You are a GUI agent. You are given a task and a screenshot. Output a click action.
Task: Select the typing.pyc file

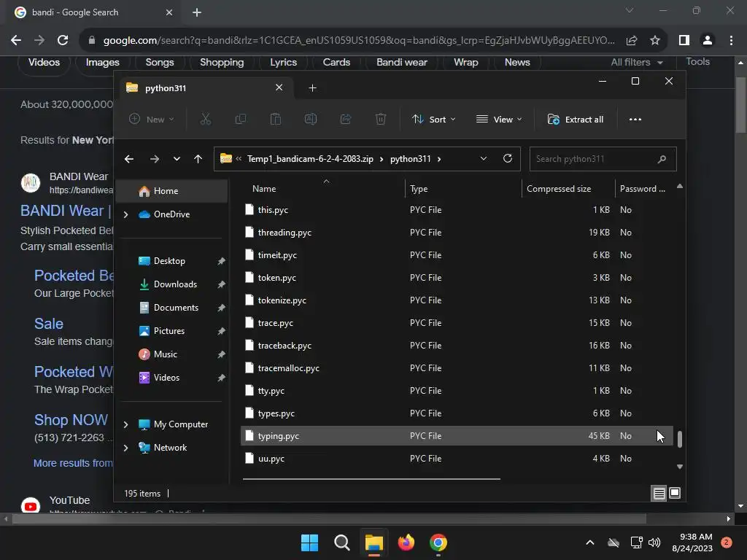(x=457, y=436)
